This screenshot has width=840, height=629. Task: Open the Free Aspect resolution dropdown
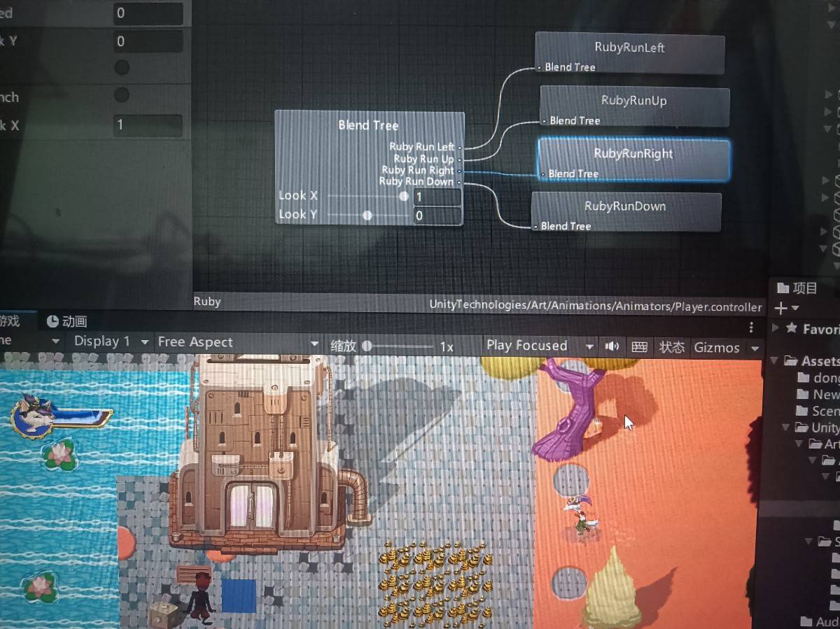tap(238, 342)
